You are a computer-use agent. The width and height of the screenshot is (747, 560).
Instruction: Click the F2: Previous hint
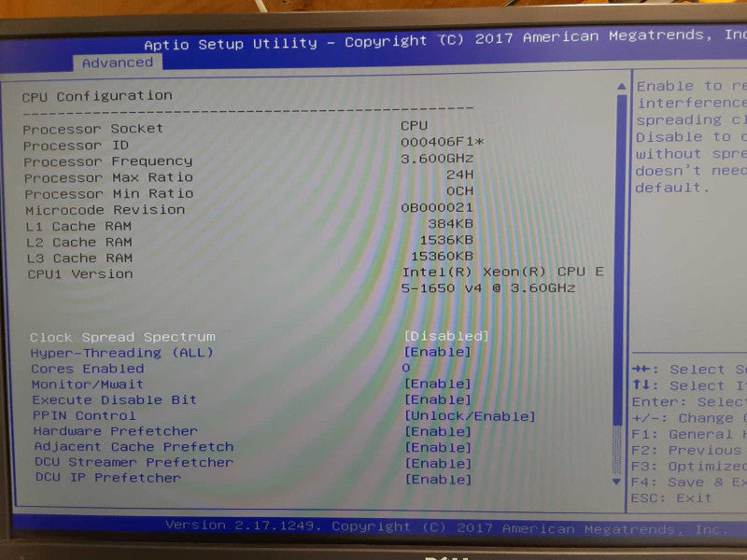(x=689, y=451)
